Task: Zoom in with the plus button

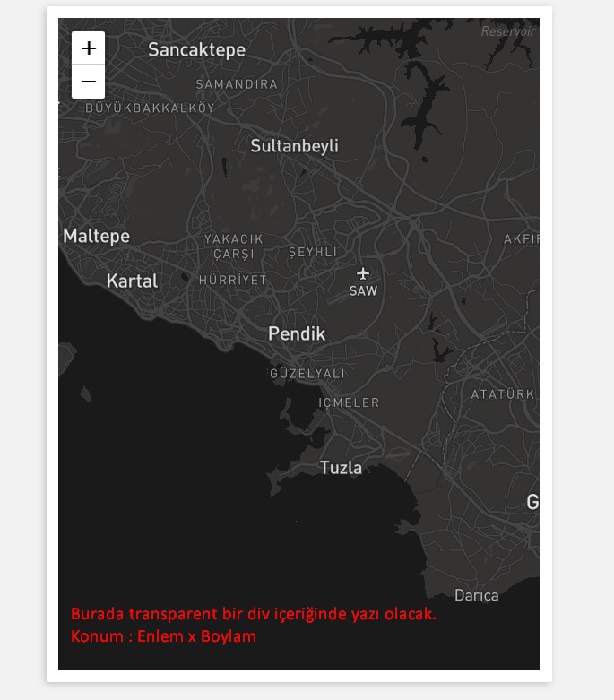Action: pos(89,48)
